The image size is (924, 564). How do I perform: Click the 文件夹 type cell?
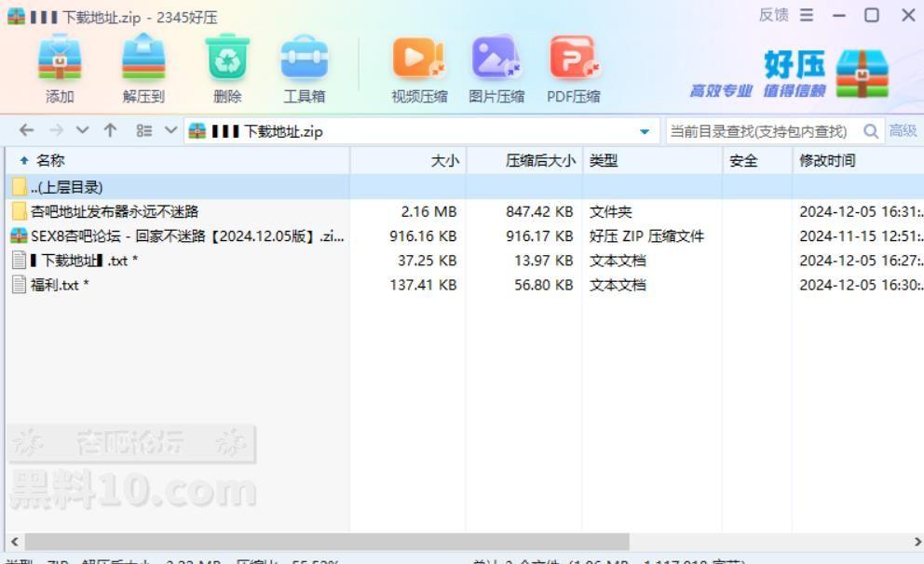(610, 211)
